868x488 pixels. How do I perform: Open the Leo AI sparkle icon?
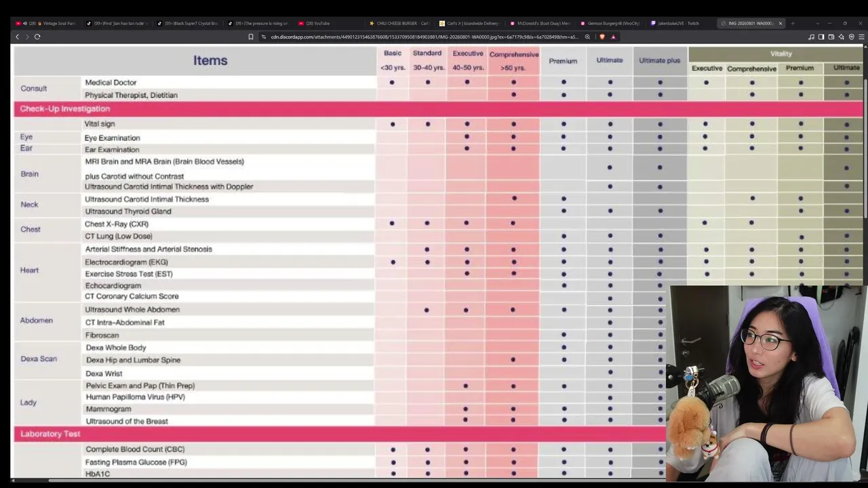[842, 37]
